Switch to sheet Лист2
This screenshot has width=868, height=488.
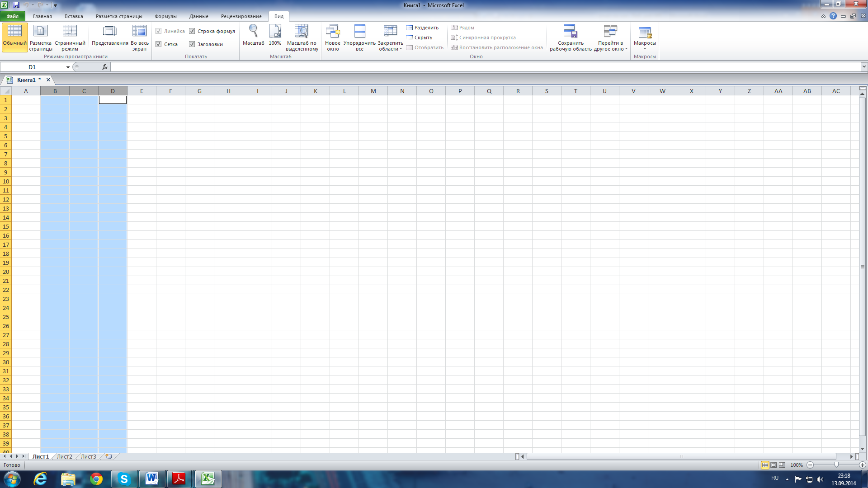click(x=64, y=456)
